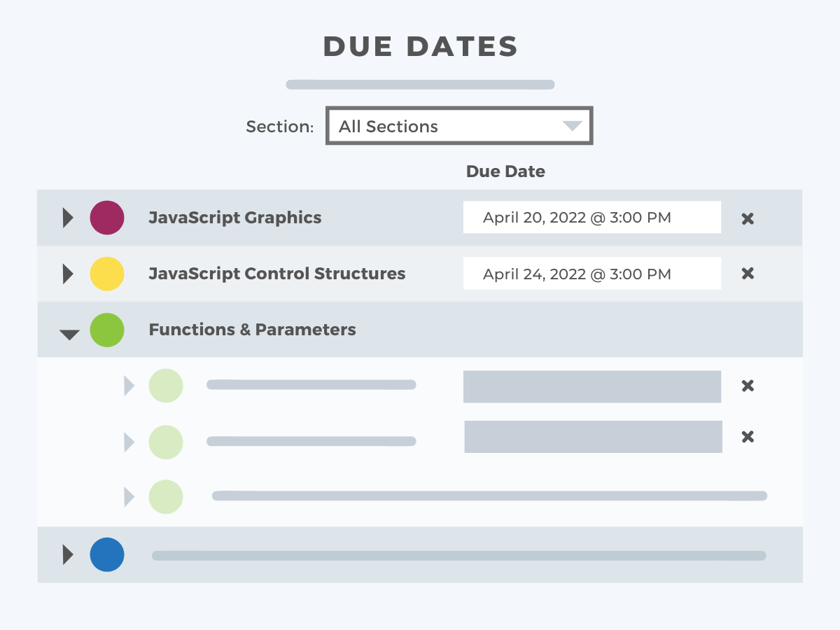840x630 pixels.
Task: Edit the April 24, 2022 due date field
Action: coord(592,274)
